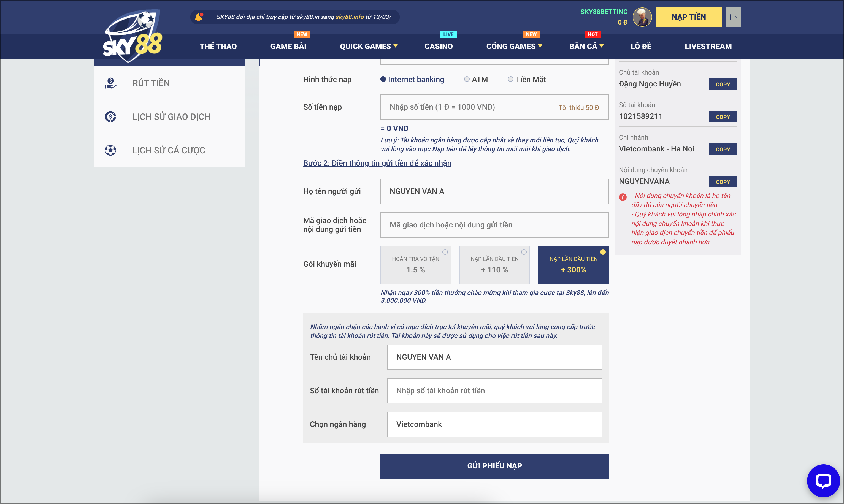Click the Số tài khoản rút tiền field
This screenshot has width=844, height=504.
[x=494, y=391]
